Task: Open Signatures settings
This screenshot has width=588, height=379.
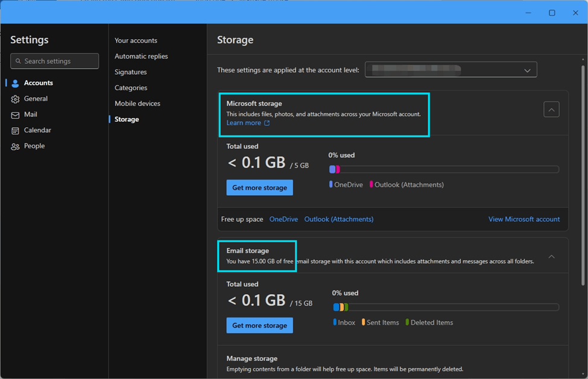Action: (x=130, y=72)
